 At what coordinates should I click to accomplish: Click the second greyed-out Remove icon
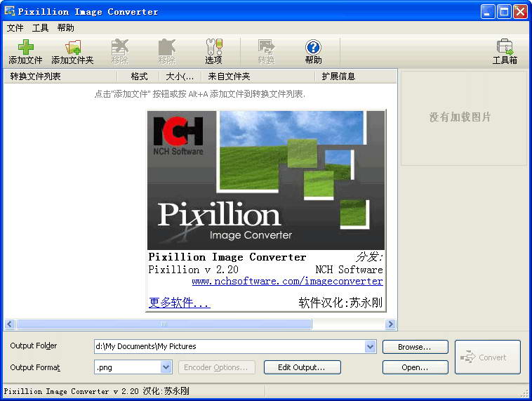coord(166,47)
